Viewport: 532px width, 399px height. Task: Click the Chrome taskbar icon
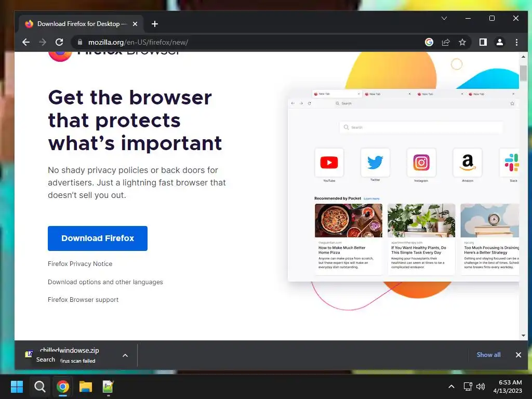click(x=63, y=387)
